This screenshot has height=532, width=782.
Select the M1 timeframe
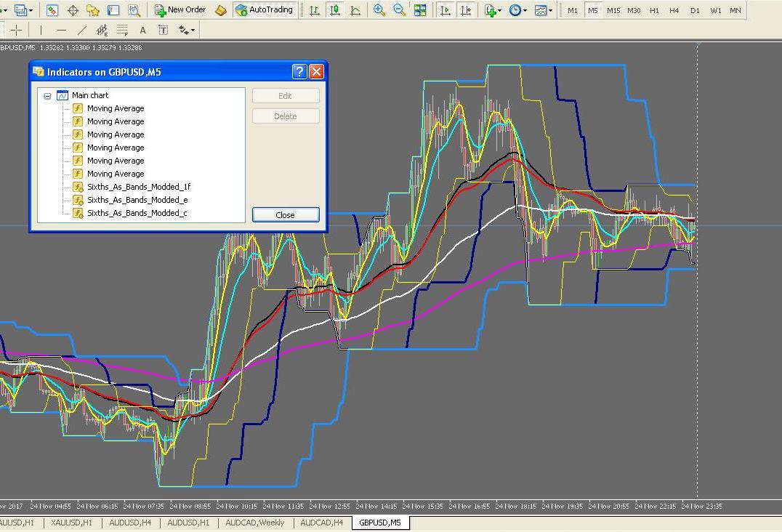573,10
